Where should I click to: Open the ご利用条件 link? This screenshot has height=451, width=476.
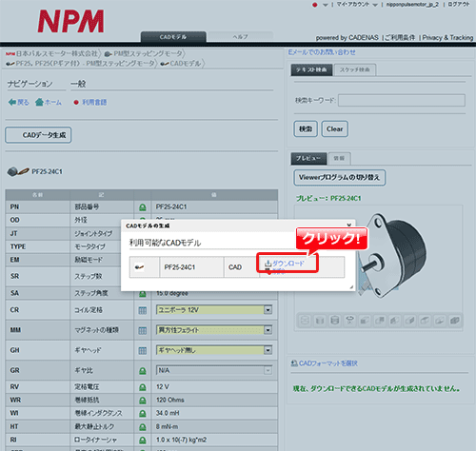(400, 38)
